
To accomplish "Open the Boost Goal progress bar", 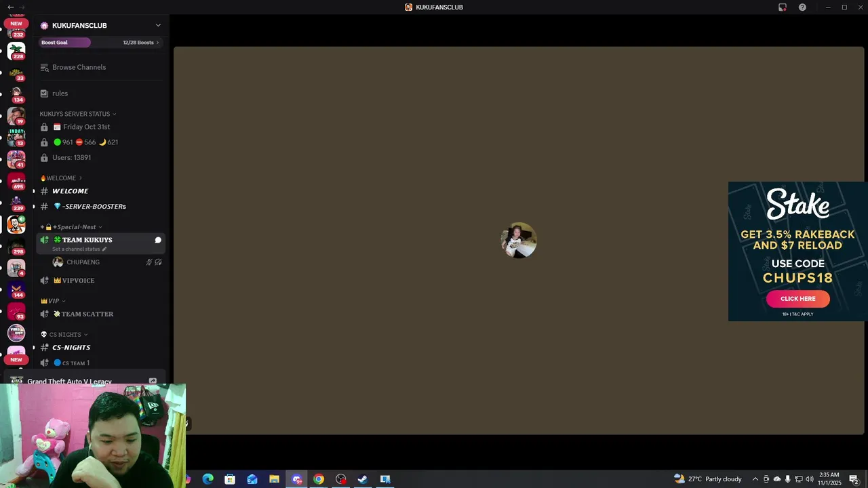I will coord(65,43).
